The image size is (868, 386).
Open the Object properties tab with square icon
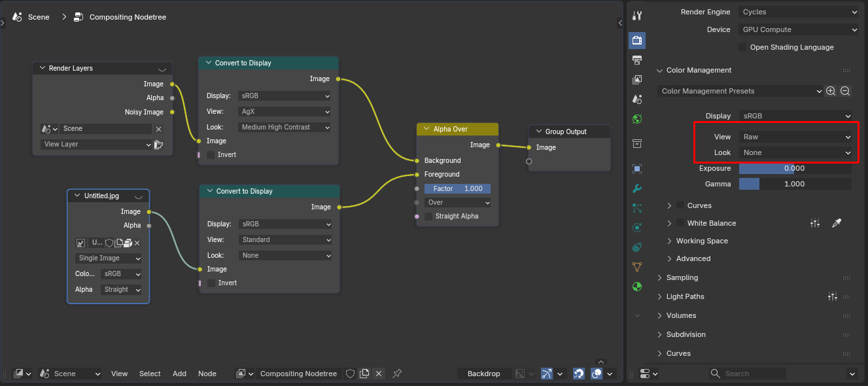tap(637, 168)
